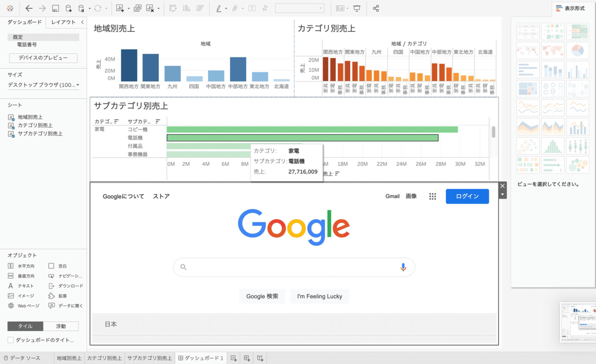Open the カテゴリ別売上 sheet tab
The width and height of the screenshot is (596, 364).
coord(104,358)
